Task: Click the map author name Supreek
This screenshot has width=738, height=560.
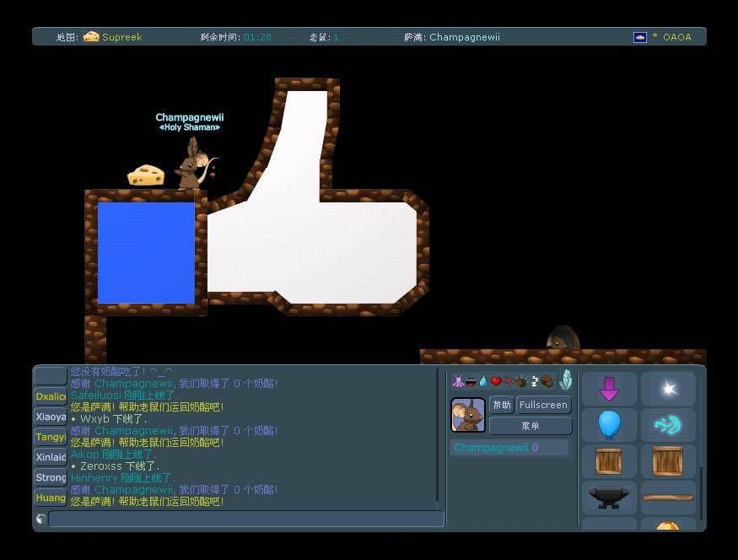Action: pos(122,37)
